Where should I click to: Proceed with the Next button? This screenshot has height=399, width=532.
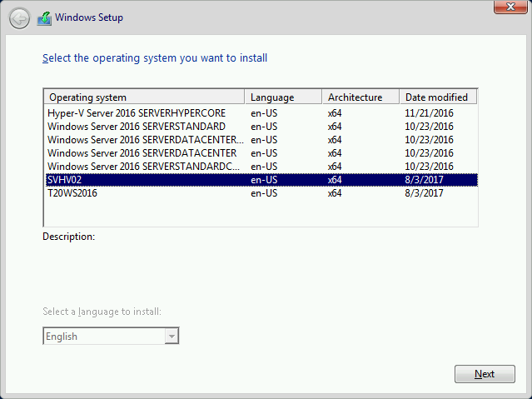coord(485,374)
